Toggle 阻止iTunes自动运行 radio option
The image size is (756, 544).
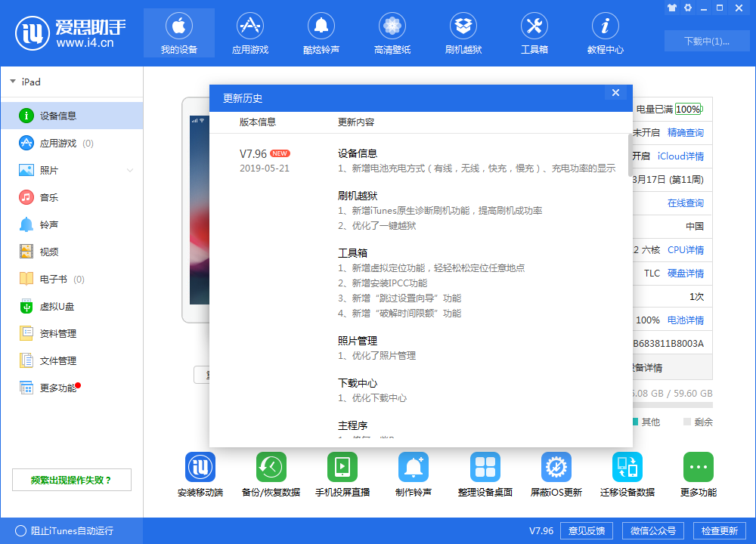tap(20, 531)
